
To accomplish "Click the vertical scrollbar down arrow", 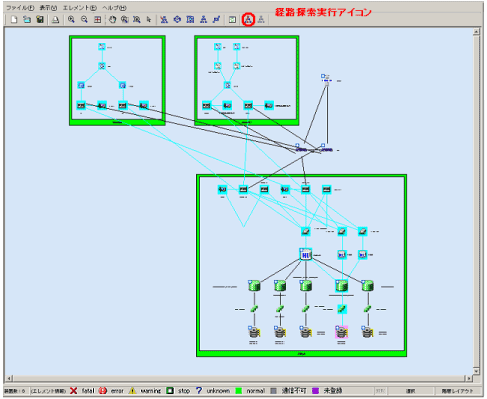I will click(x=476, y=371).
